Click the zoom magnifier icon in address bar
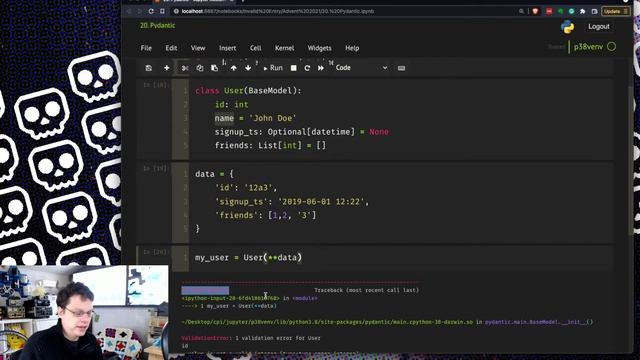 click(x=521, y=11)
